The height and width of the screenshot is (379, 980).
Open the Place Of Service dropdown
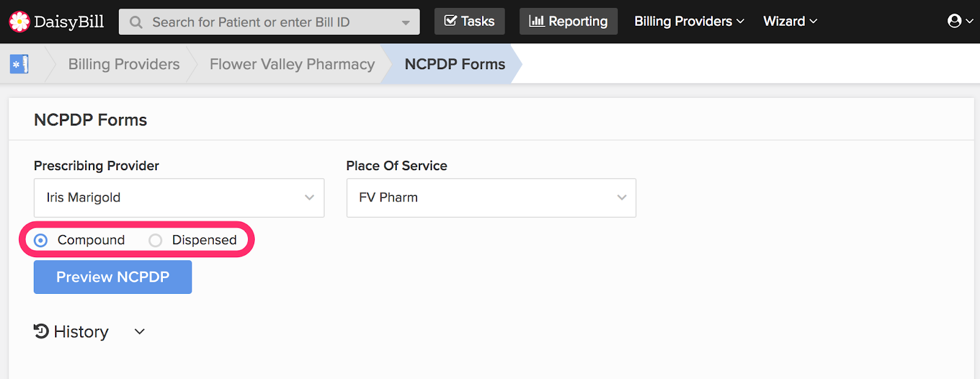(491, 198)
